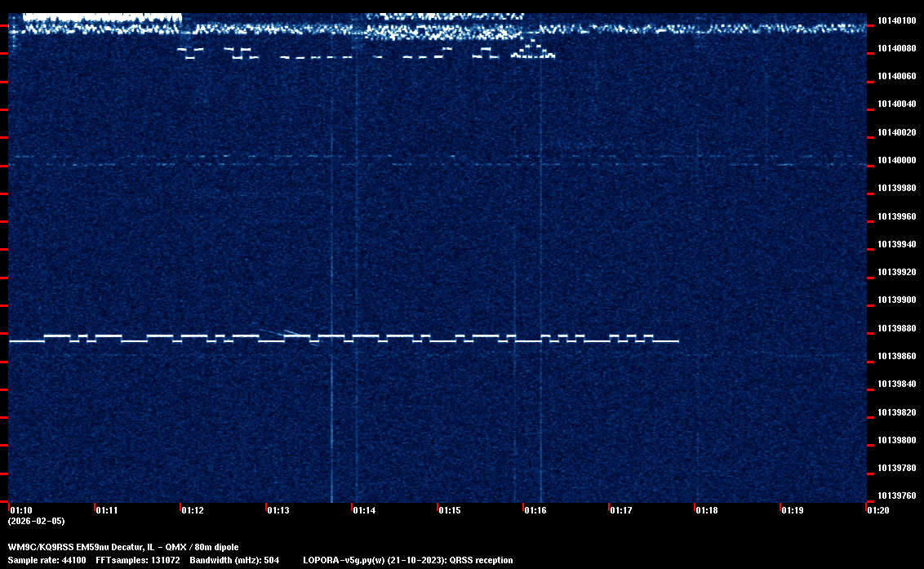Click the 10140000 frequency label
The width and height of the screenshot is (924, 569).
(x=897, y=160)
